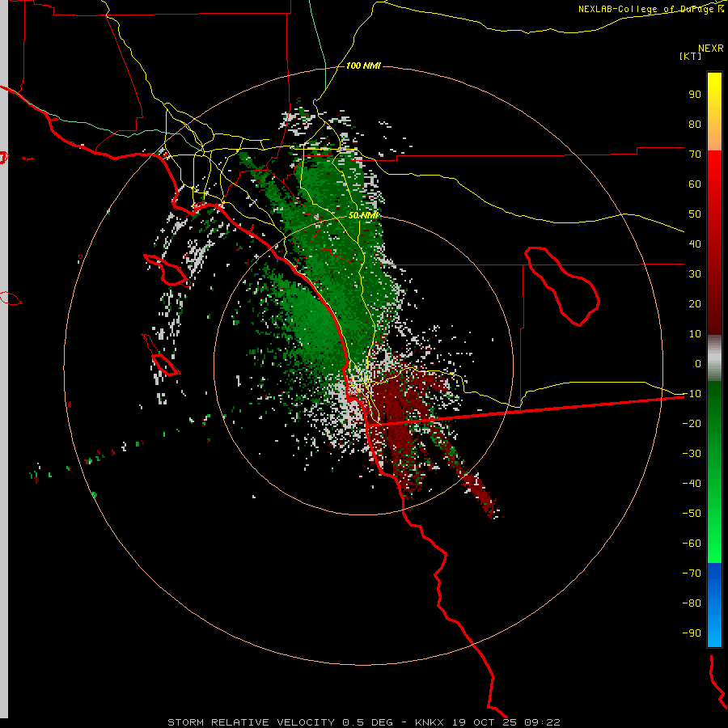Click the -10 value on the velocity scale
Image resolution: width=728 pixels, height=728 pixels.
tap(692, 394)
